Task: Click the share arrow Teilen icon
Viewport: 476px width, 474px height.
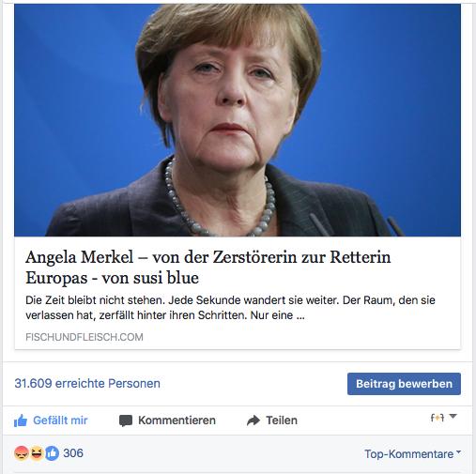Action: (253, 420)
